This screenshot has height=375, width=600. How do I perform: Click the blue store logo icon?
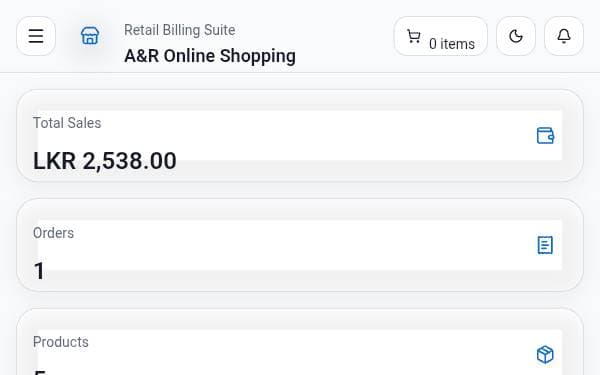click(90, 36)
